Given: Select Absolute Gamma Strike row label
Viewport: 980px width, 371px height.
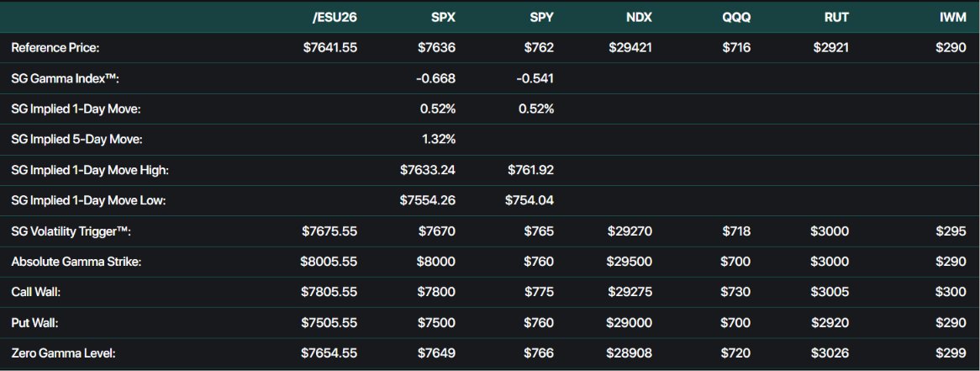Looking at the screenshot, I should 76,262.
